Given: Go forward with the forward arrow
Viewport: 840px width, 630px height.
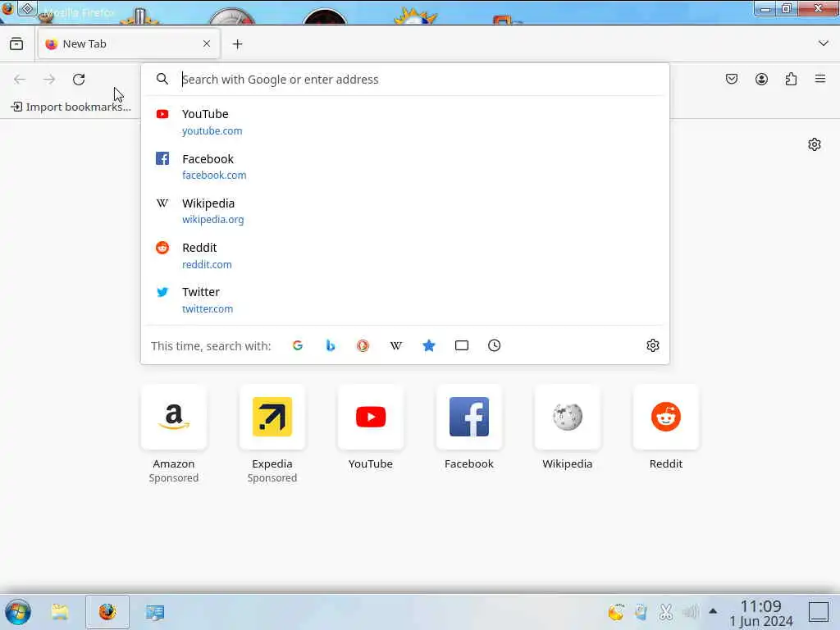Looking at the screenshot, I should coord(49,80).
